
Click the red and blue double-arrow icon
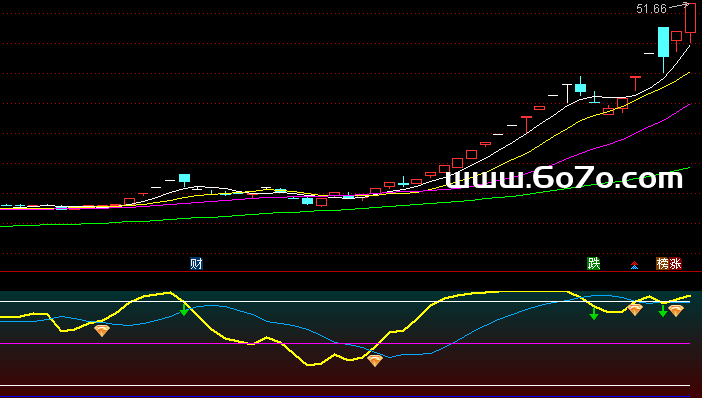pos(634,265)
